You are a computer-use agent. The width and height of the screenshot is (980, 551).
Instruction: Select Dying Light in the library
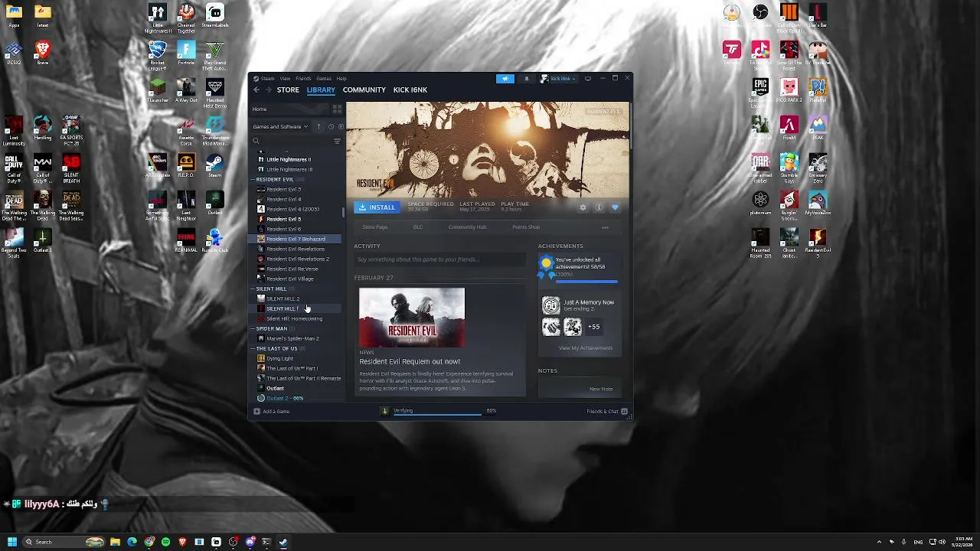(279, 358)
